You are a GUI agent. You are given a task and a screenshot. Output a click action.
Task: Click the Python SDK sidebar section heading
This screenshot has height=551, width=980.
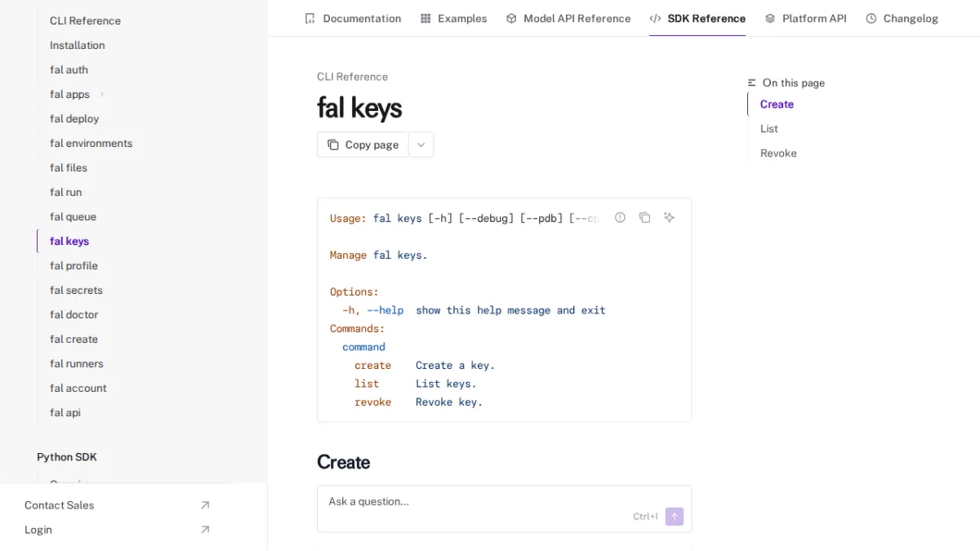coord(67,457)
